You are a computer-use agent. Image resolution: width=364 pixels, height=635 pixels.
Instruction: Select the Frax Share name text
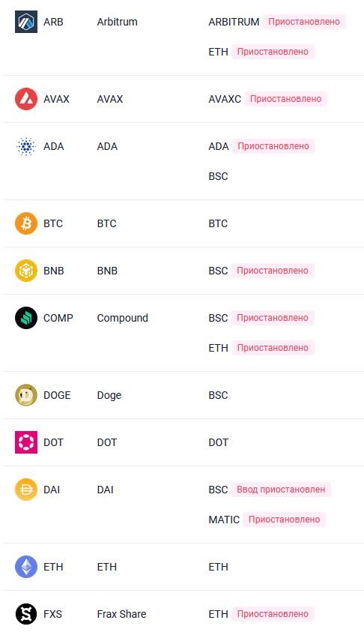(x=121, y=614)
